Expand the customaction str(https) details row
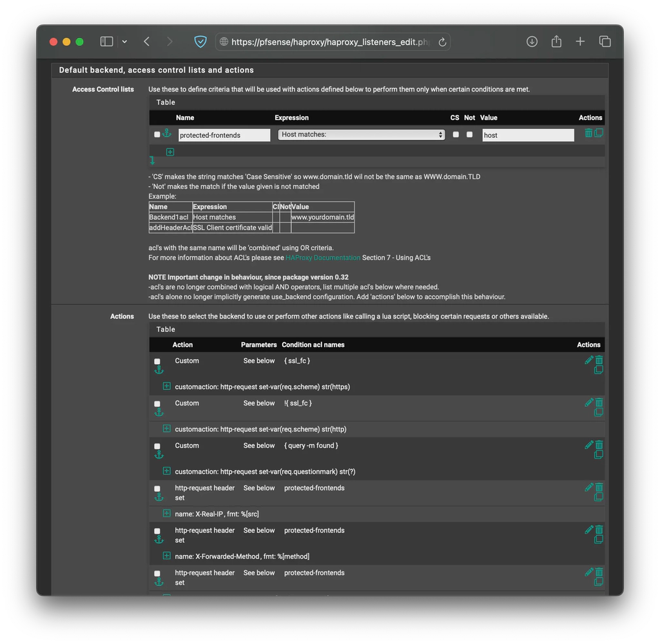This screenshot has height=644, width=660. (166, 385)
